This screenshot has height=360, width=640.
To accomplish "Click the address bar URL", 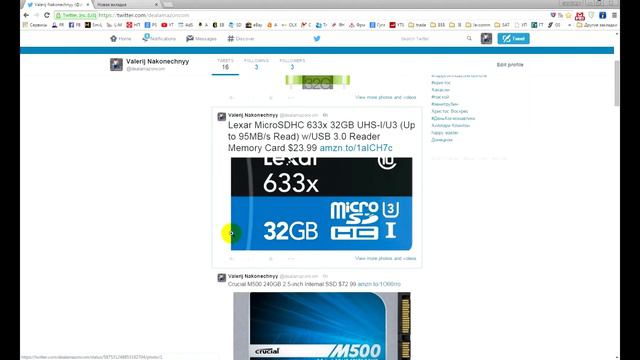I will pos(144,15).
